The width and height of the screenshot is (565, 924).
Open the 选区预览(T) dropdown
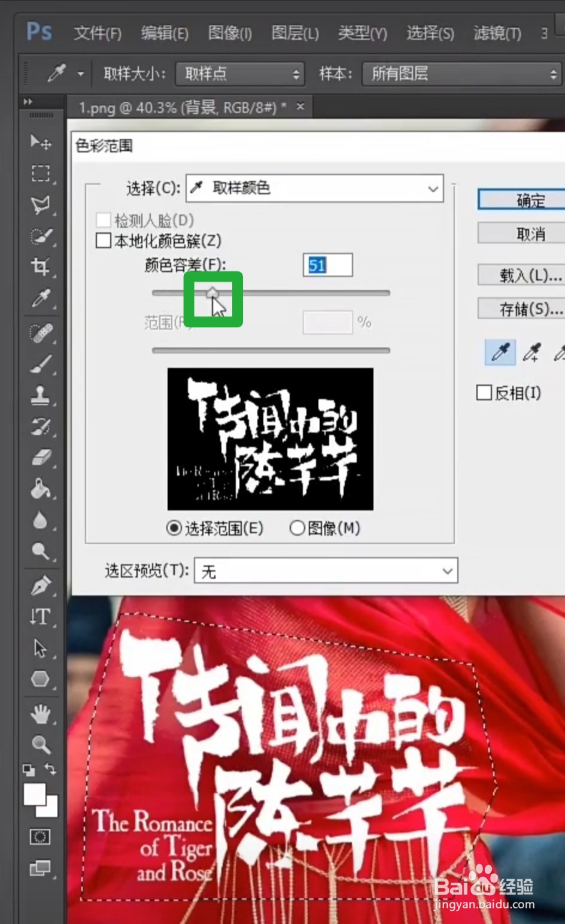326,571
